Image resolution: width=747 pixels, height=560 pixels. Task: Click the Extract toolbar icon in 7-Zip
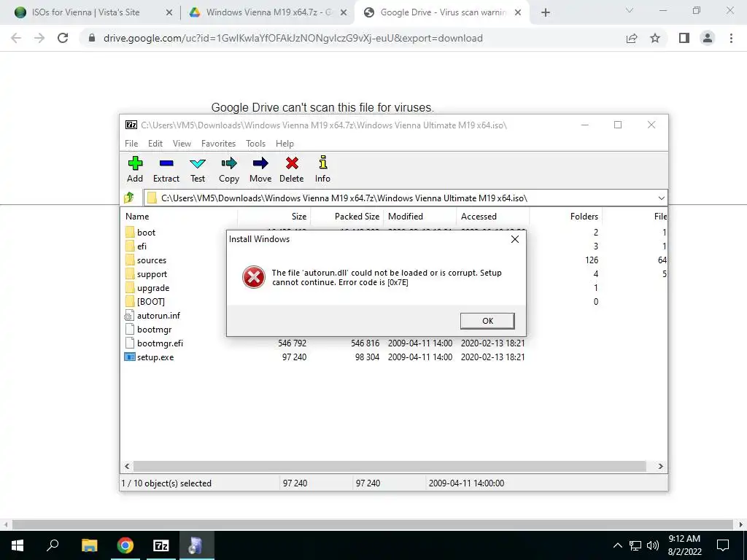[166, 169]
